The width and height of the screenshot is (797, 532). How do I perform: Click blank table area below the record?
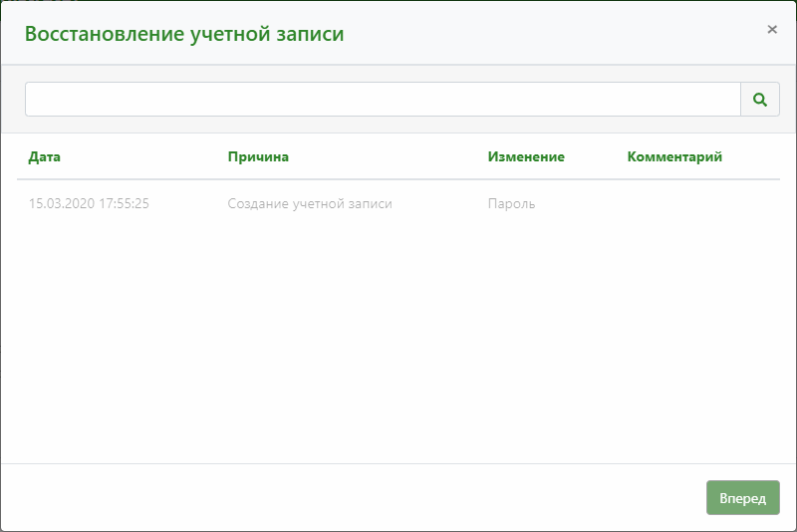[x=398, y=339]
